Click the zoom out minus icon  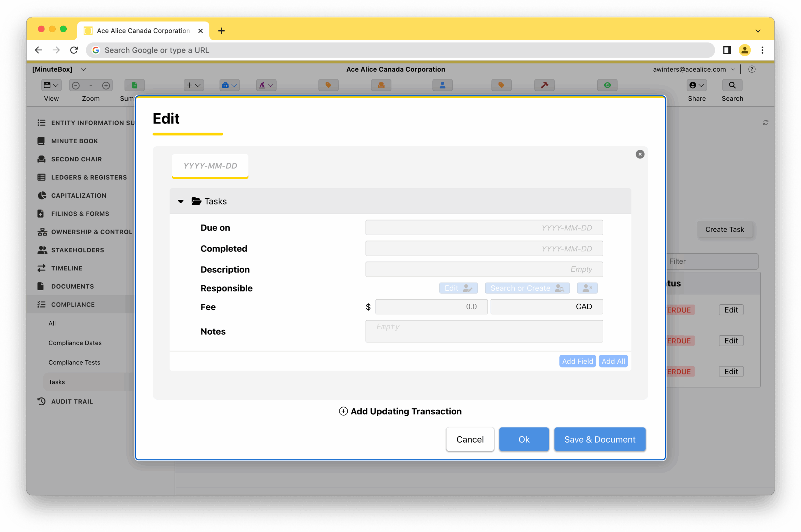pyautogui.click(x=76, y=85)
